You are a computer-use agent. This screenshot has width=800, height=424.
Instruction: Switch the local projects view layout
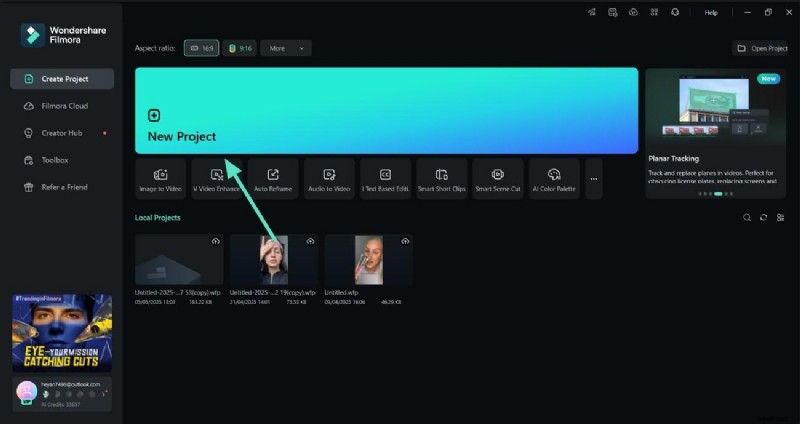780,217
